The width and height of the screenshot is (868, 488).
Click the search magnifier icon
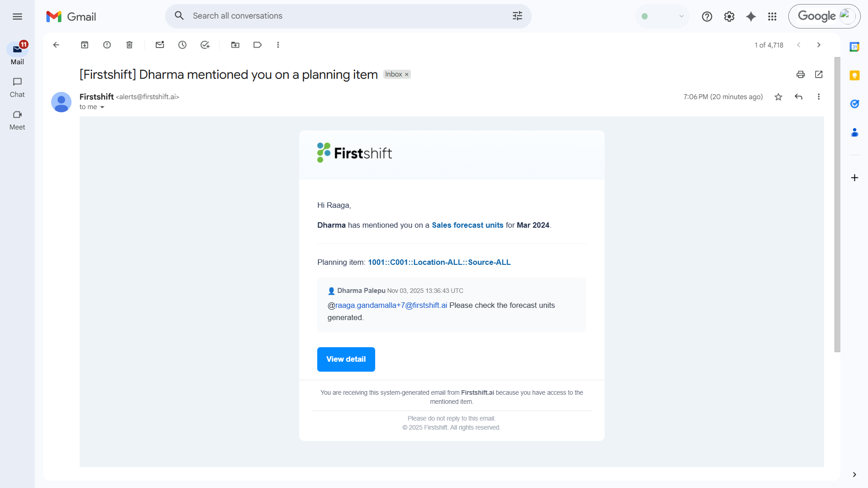click(x=179, y=16)
